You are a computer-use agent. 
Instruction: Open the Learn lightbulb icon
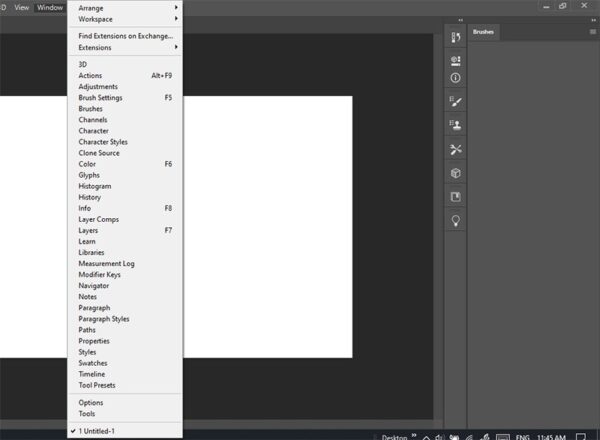point(456,220)
